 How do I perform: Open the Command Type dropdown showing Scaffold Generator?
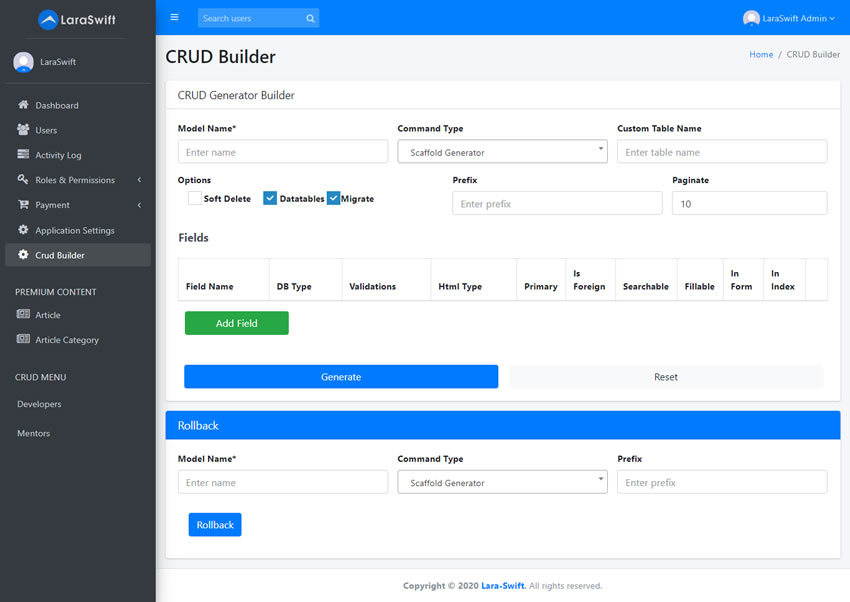[502, 151]
